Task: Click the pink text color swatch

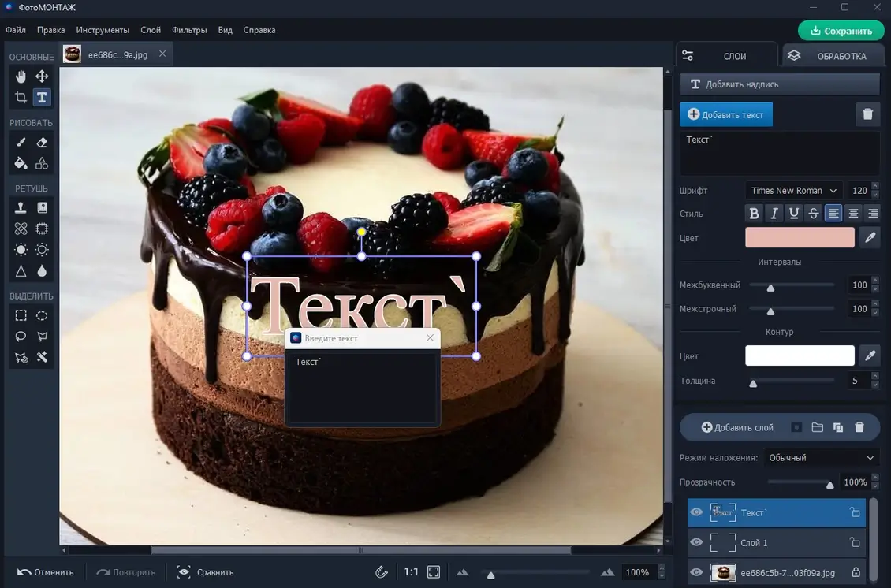Action: click(800, 237)
